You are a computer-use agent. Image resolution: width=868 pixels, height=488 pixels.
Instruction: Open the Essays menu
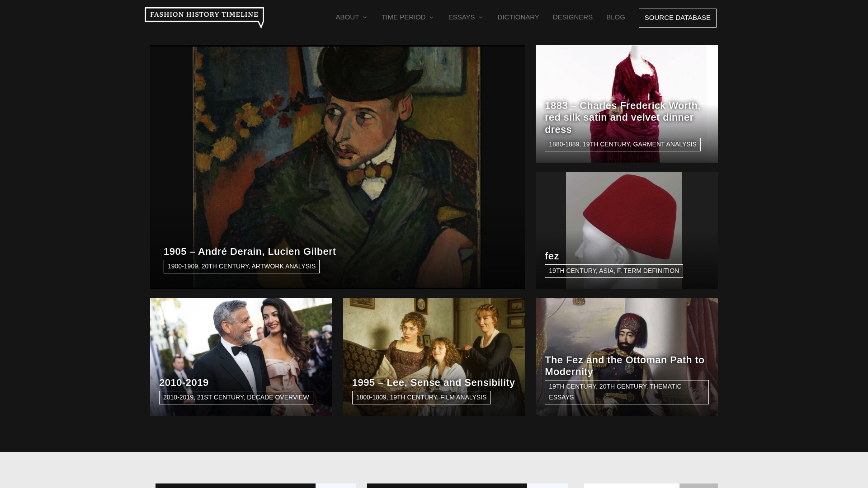462,17
